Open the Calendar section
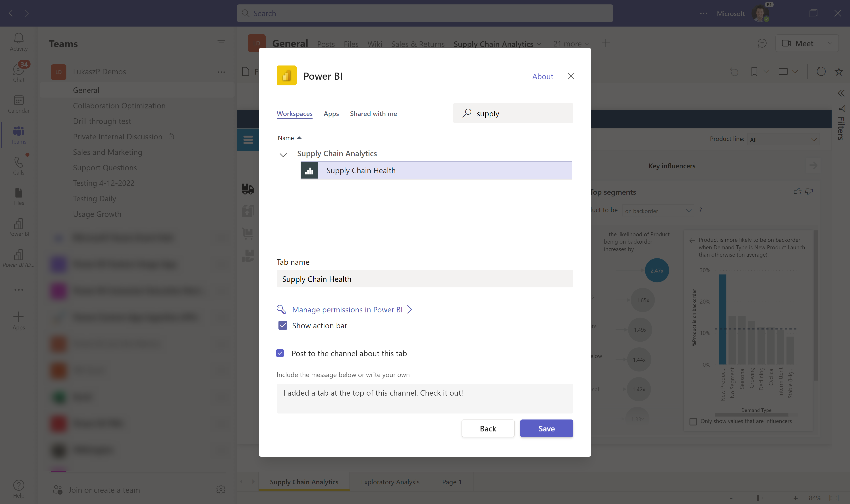 pos(18,104)
